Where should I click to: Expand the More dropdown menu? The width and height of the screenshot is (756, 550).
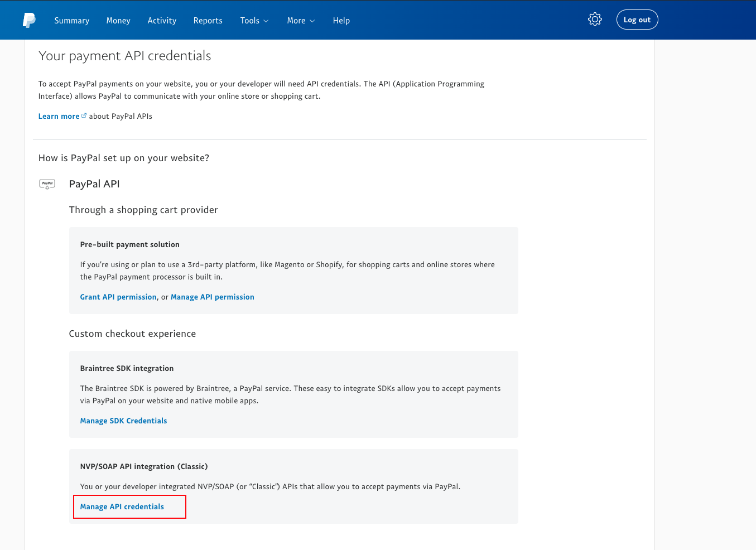click(x=301, y=21)
